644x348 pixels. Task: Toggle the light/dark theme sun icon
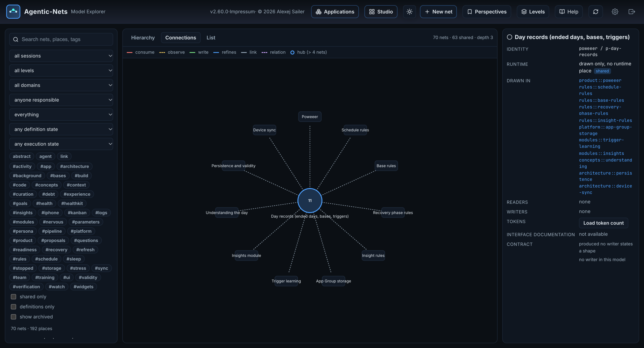(x=409, y=12)
